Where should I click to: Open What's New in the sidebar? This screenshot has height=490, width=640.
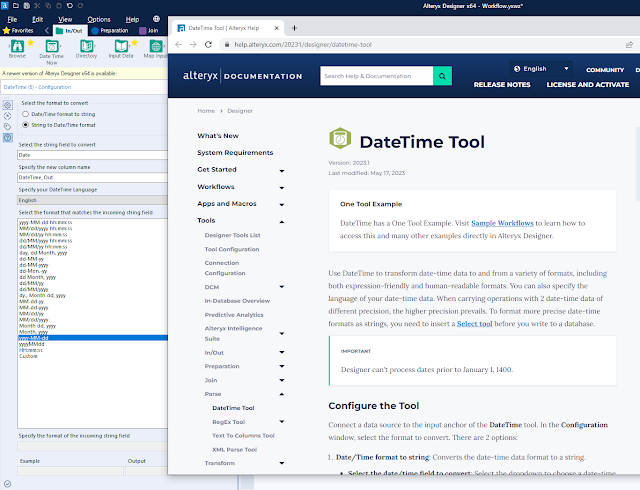pyautogui.click(x=218, y=136)
